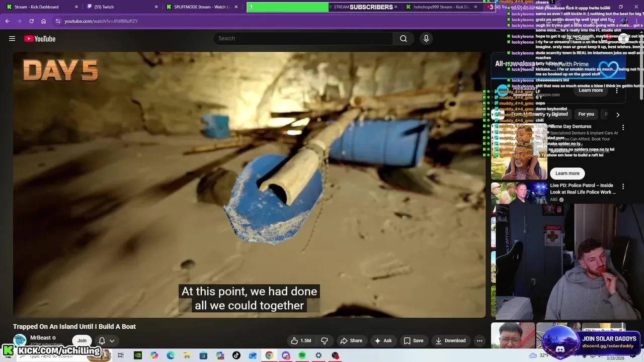The image size is (644, 362).
Task: Open the YouTube hamburger guide menu
Action: point(12,39)
